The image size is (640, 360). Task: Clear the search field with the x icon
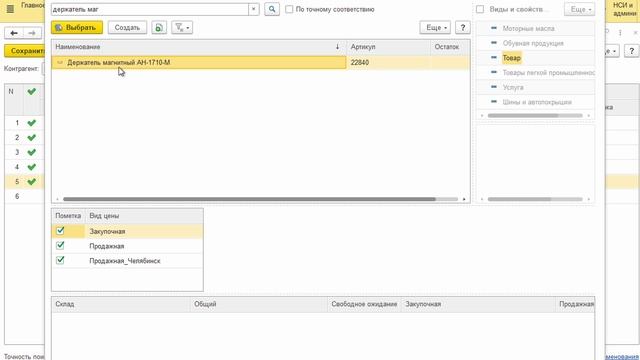click(x=253, y=9)
